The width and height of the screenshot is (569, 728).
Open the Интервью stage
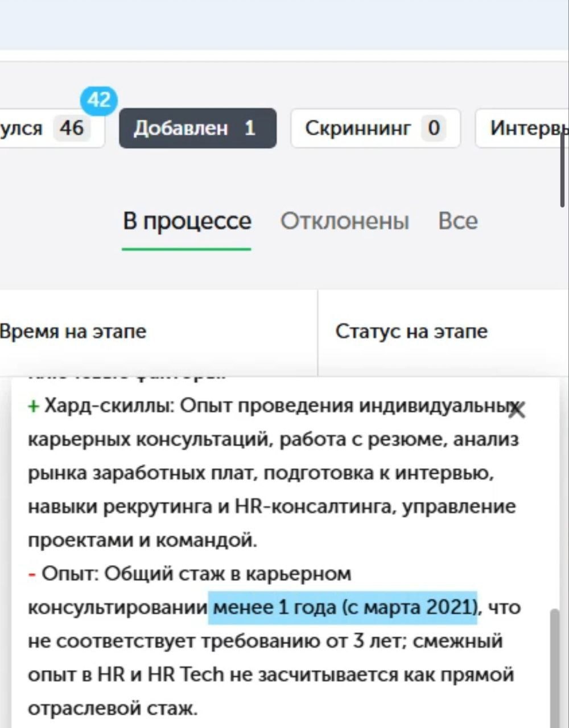pos(529,129)
